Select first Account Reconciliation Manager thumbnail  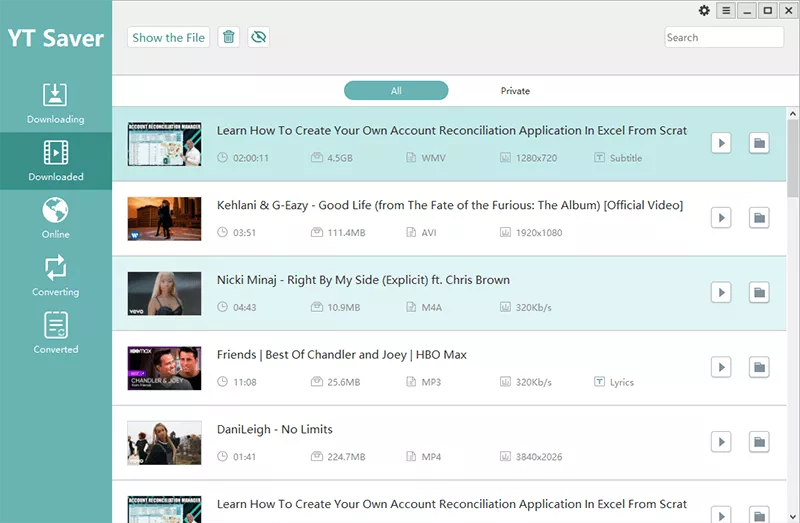click(x=164, y=144)
